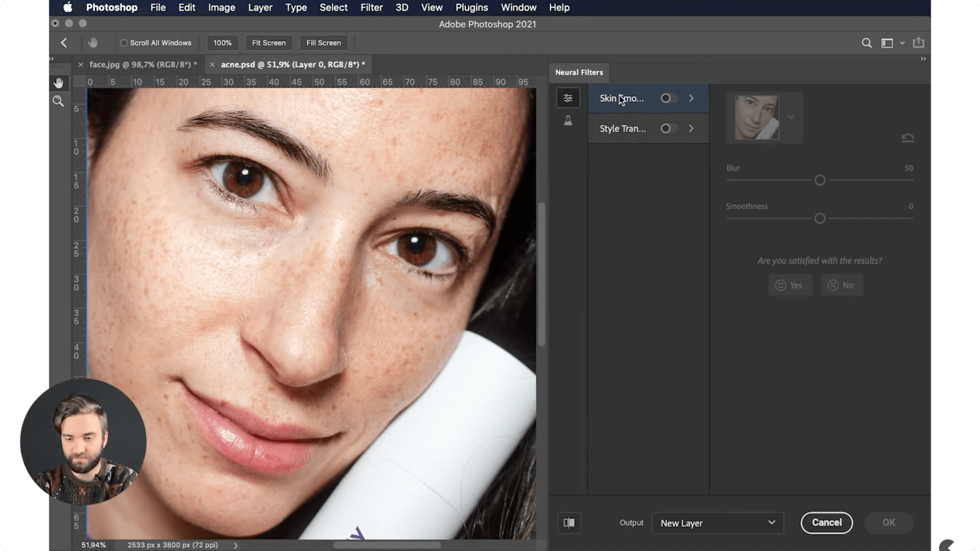Open the Filter menu

pyautogui.click(x=371, y=8)
